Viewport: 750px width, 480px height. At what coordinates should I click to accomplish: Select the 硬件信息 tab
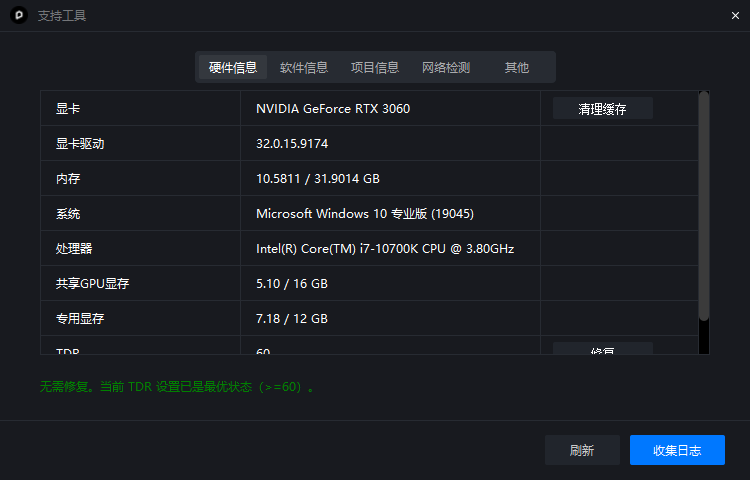233,68
